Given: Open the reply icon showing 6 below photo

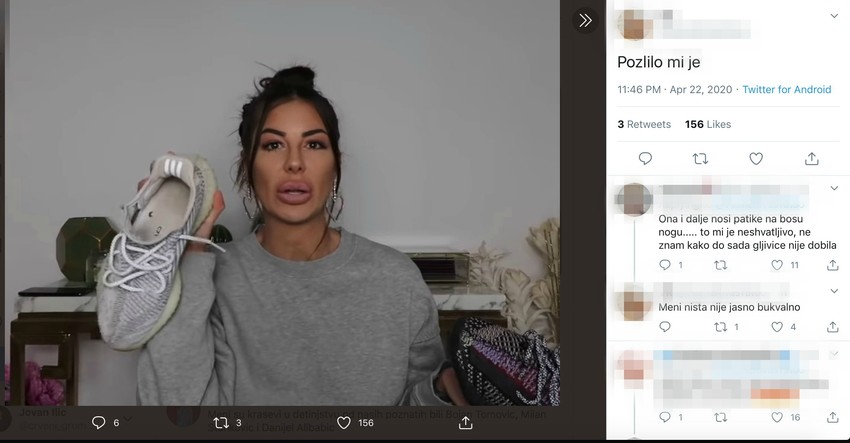Looking at the screenshot, I should (99, 422).
